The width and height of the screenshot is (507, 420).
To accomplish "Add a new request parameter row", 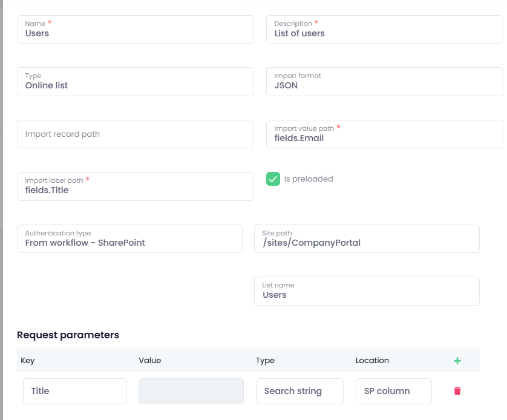I will pos(457,361).
